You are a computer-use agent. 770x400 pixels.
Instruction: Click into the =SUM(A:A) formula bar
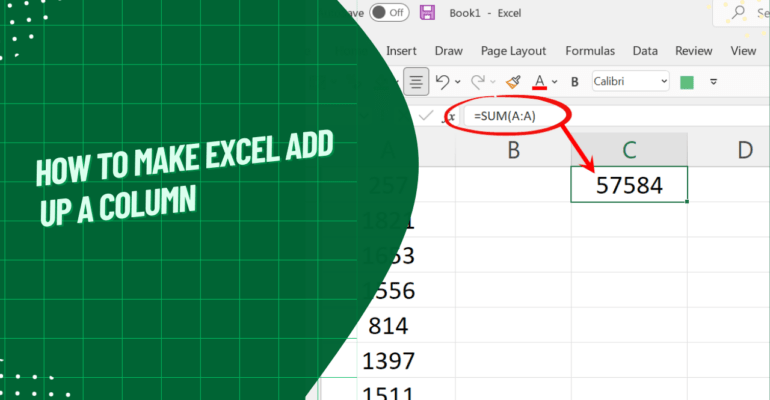[616, 116]
